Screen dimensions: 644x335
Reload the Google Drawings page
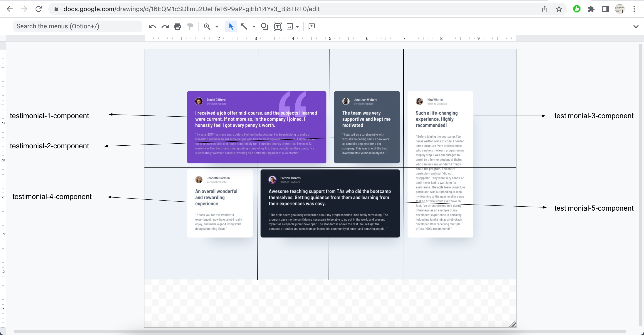click(x=38, y=9)
